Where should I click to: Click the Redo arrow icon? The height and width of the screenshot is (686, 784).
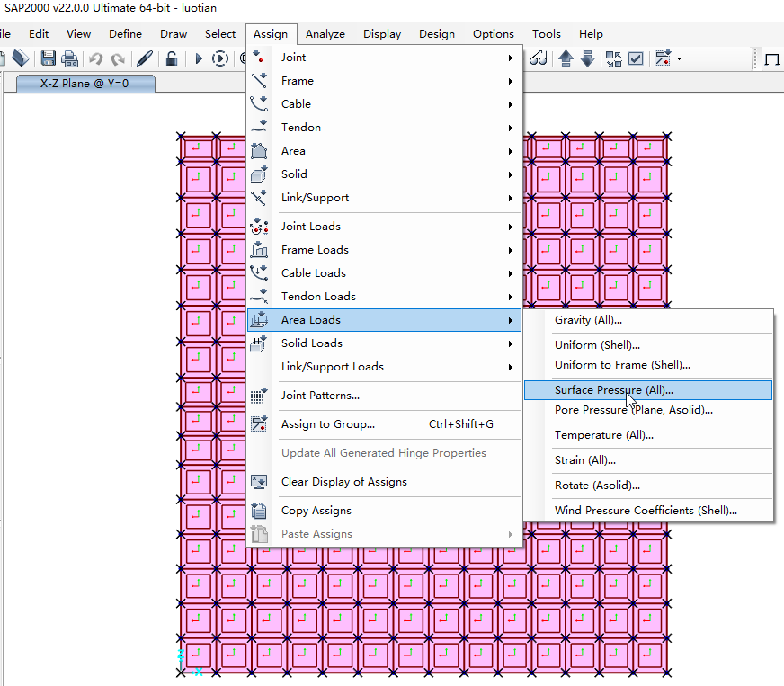pyautogui.click(x=117, y=58)
